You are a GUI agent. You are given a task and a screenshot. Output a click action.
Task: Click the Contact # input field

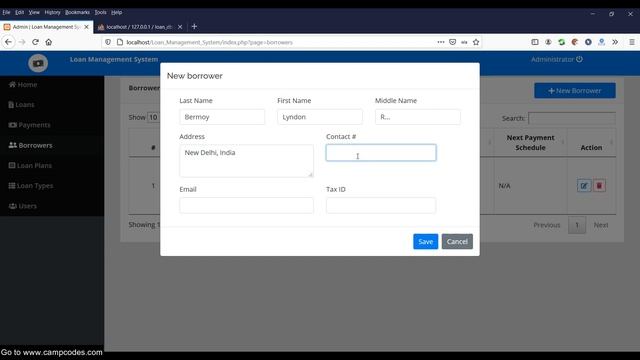click(x=381, y=153)
